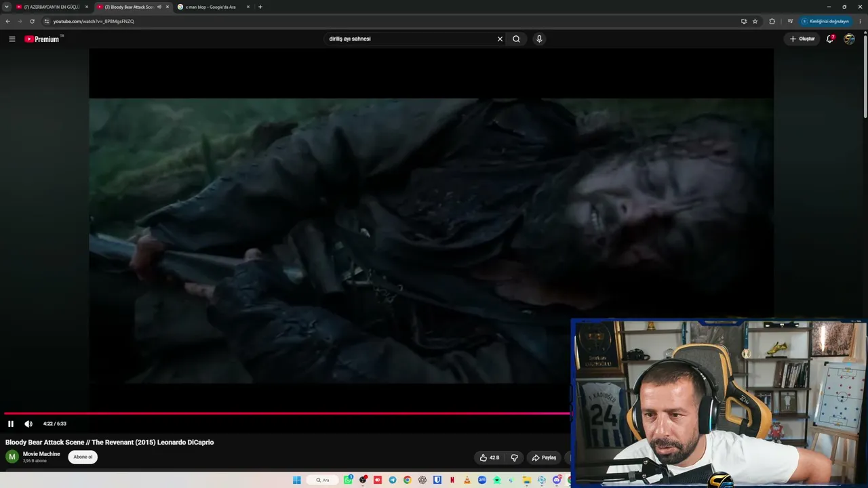Open Telegram from the taskbar
The height and width of the screenshot is (488, 868).
[x=393, y=480]
